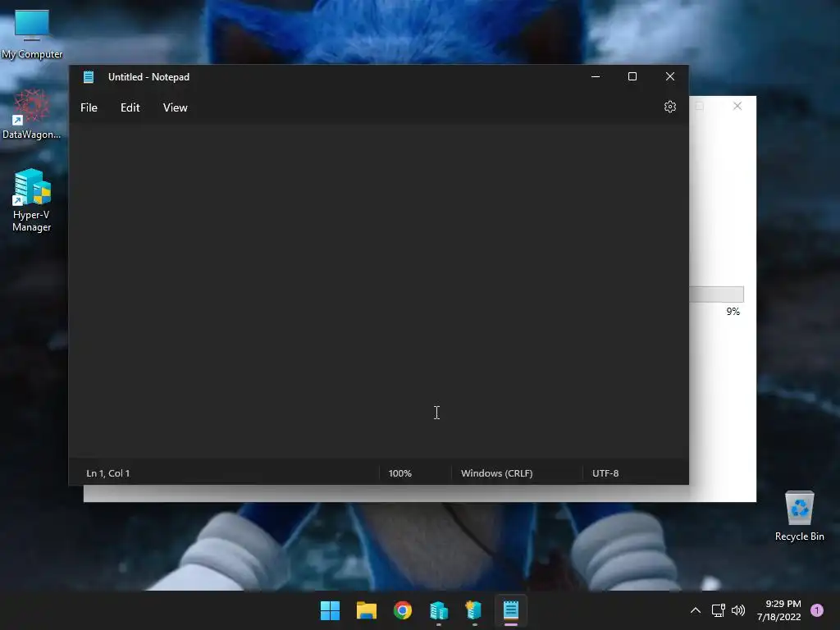Select the Recycle Bin desktop icon

pyautogui.click(x=799, y=517)
